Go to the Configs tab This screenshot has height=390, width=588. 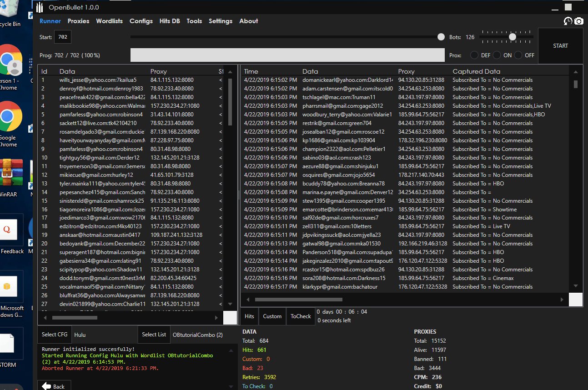click(141, 21)
